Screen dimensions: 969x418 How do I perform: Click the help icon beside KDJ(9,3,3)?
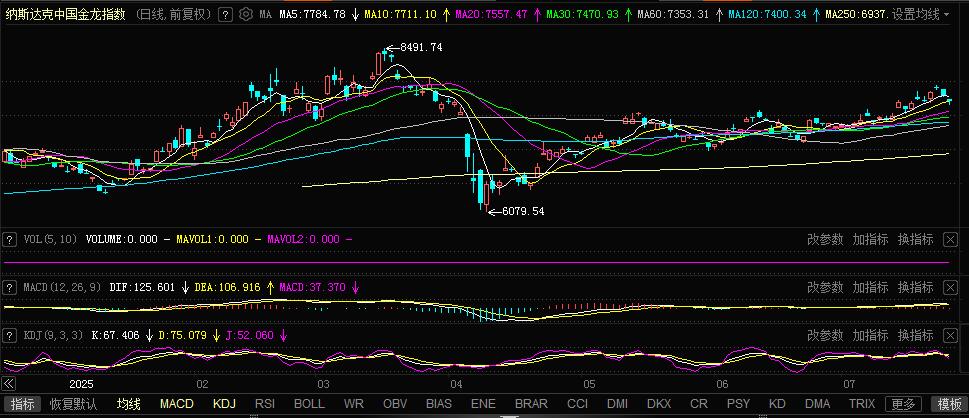pos(10,335)
